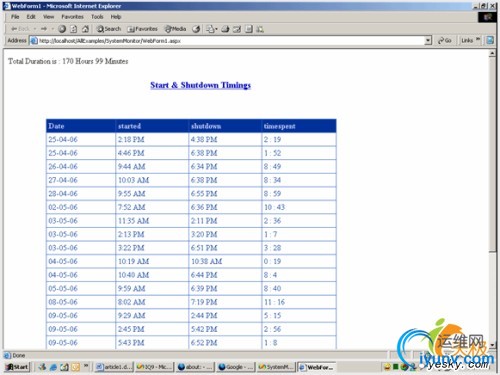This screenshot has height=375, width=500.
Task: Click shutdown cell 10:38 AM
Action: pyautogui.click(x=225, y=261)
